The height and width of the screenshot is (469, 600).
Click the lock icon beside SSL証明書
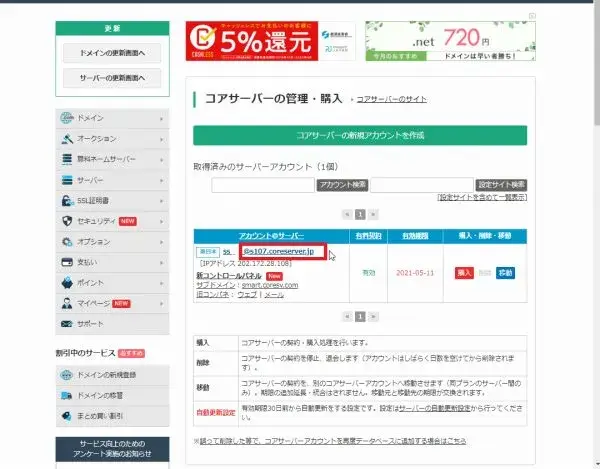click(x=67, y=200)
